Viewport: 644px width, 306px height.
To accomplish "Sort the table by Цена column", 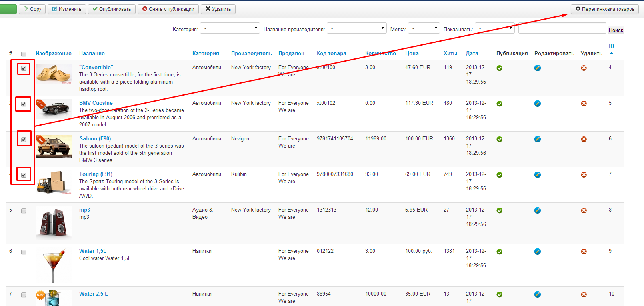I will click(x=412, y=53).
